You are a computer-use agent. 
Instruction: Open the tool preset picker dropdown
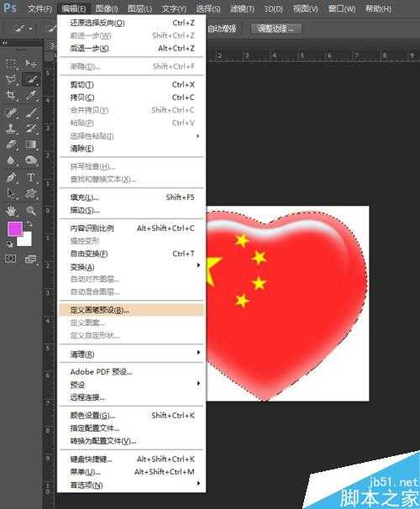[x=23, y=29]
